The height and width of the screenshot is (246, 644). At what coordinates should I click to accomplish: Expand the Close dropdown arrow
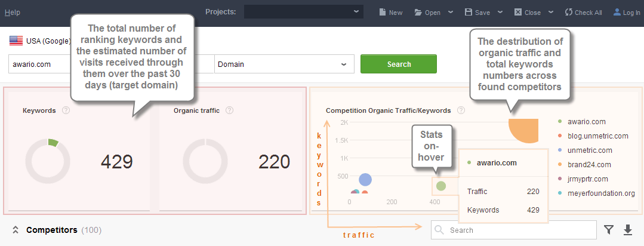tap(551, 12)
